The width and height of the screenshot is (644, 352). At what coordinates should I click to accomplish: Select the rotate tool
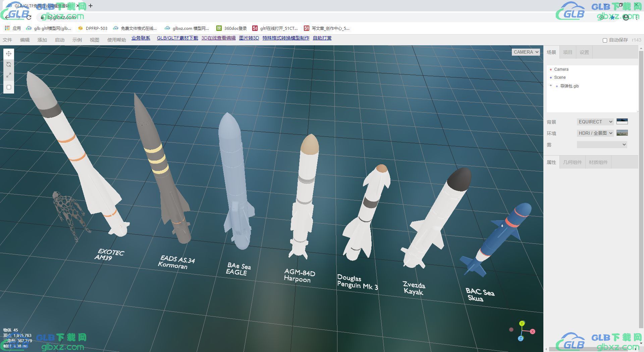[x=9, y=64]
